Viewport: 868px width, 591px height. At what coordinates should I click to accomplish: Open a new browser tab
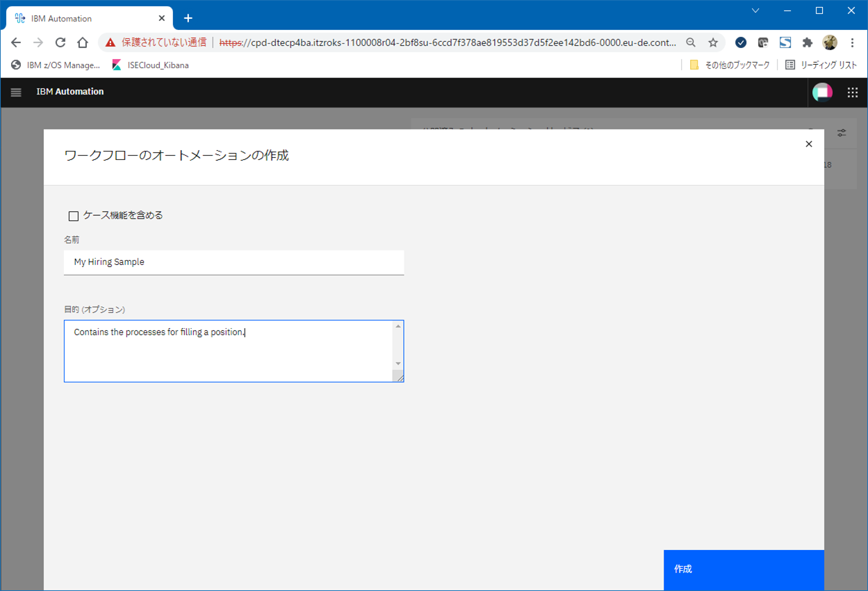tap(188, 18)
